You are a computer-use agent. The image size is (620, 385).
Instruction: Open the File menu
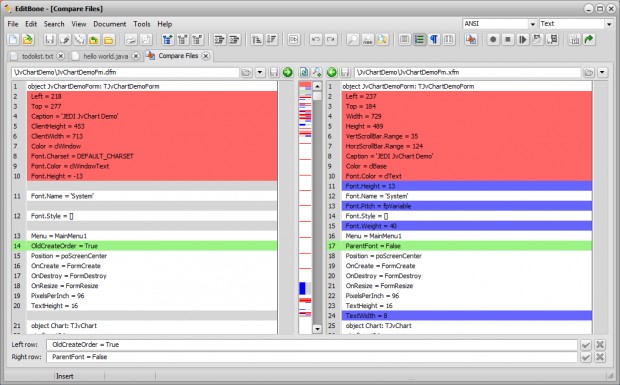tap(13, 24)
